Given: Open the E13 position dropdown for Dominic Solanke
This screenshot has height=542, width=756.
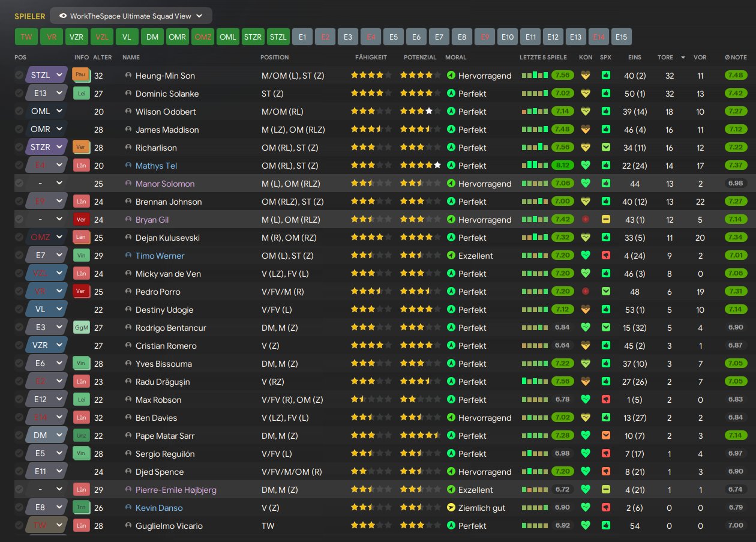Looking at the screenshot, I should [47, 94].
